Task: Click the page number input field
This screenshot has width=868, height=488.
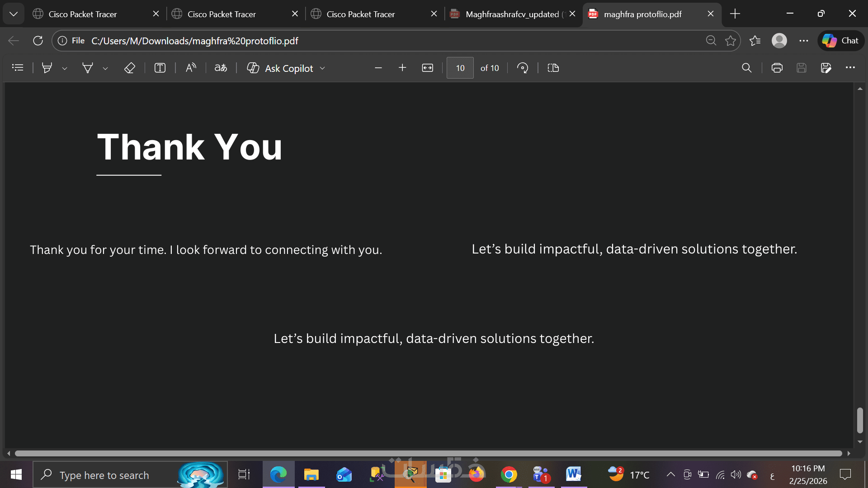Action: point(460,68)
